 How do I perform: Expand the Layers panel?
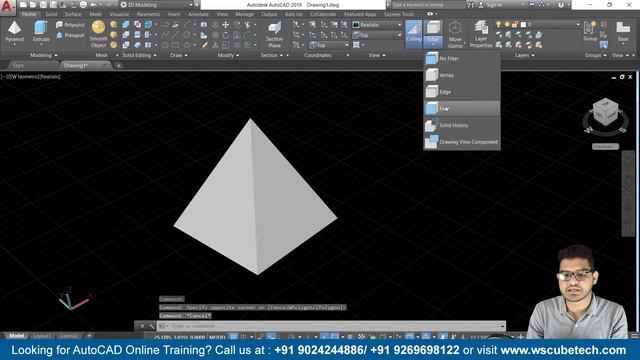524,55
